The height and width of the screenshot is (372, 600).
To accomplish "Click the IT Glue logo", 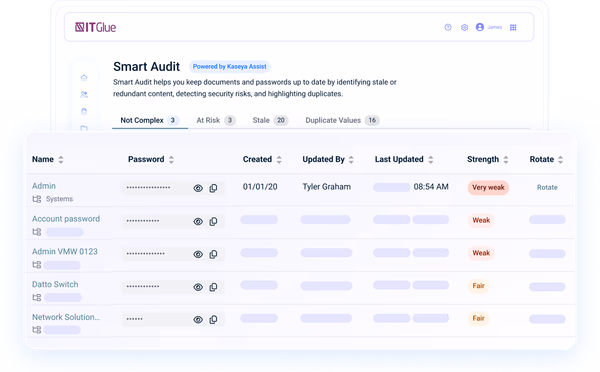I will [x=95, y=27].
